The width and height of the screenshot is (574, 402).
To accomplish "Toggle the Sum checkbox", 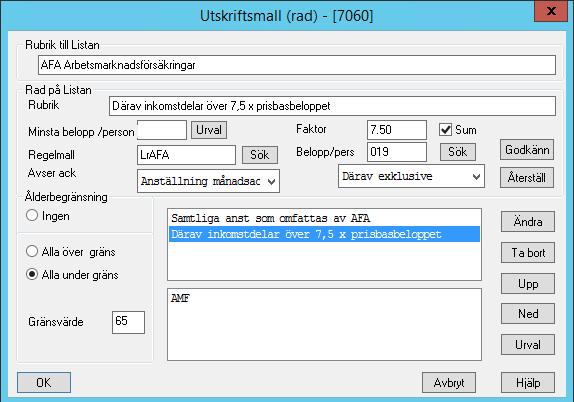I will coord(445,130).
